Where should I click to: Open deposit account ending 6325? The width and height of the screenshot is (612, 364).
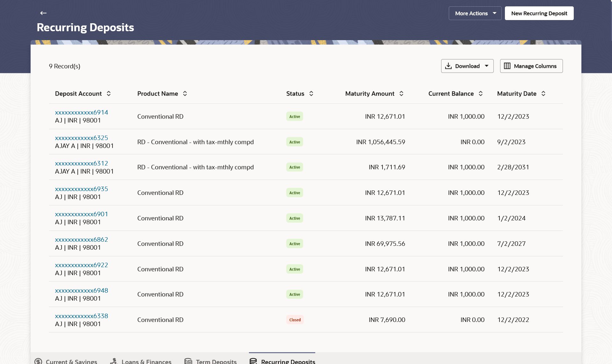[x=81, y=138]
